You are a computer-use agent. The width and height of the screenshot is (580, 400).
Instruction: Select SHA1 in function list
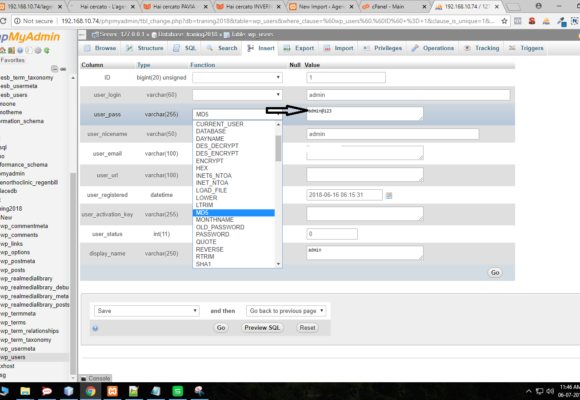pos(233,264)
